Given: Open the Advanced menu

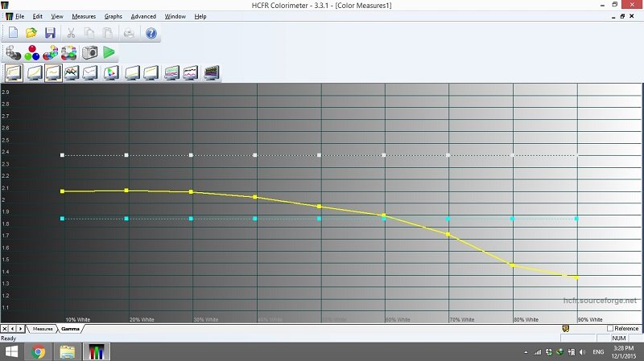Looking at the screenshot, I should click(143, 16).
